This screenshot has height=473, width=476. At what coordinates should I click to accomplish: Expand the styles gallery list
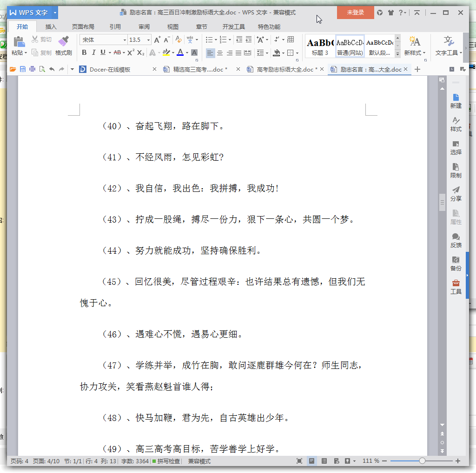[x=398, y=54]
